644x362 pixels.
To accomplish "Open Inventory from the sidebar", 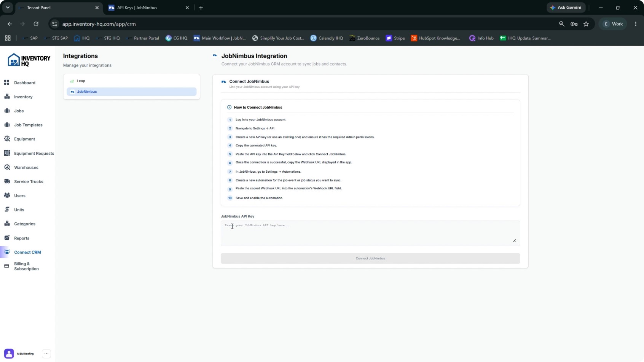I will [23, 97].
